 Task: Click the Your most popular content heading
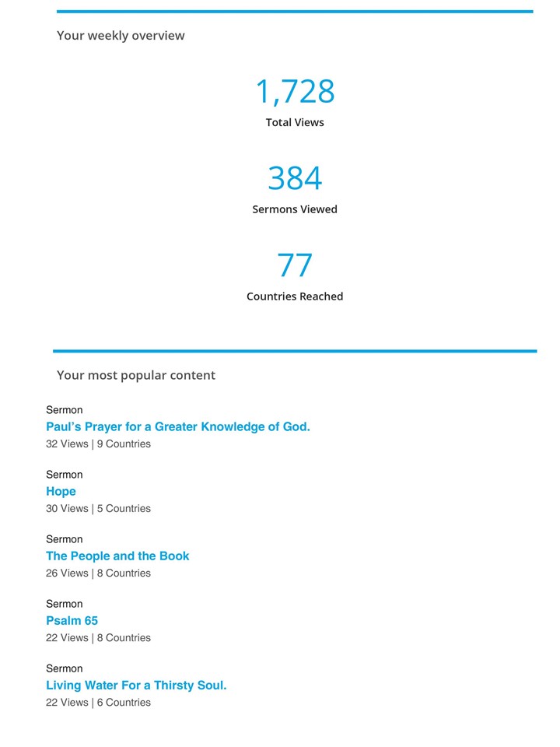(135, 375)
